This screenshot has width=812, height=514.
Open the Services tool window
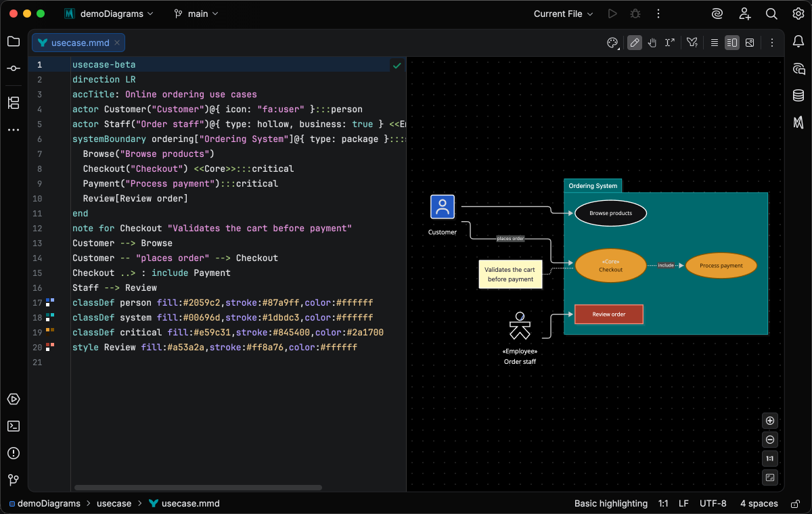tap(14, 399)
